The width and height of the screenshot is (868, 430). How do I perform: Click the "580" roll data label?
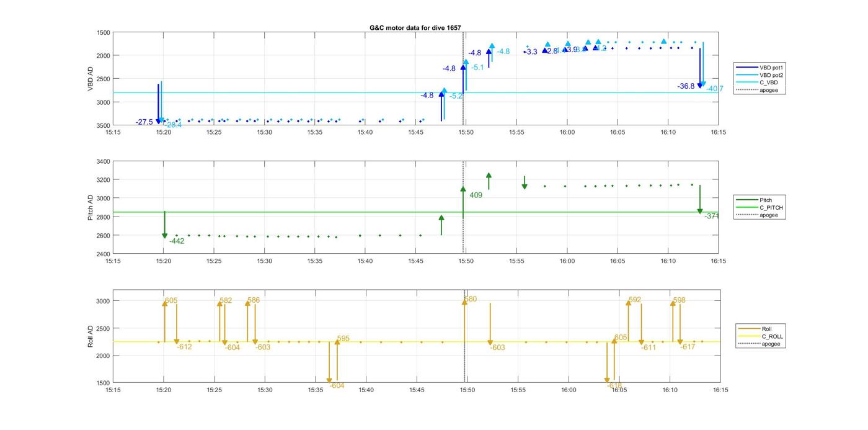click(471, 299)
